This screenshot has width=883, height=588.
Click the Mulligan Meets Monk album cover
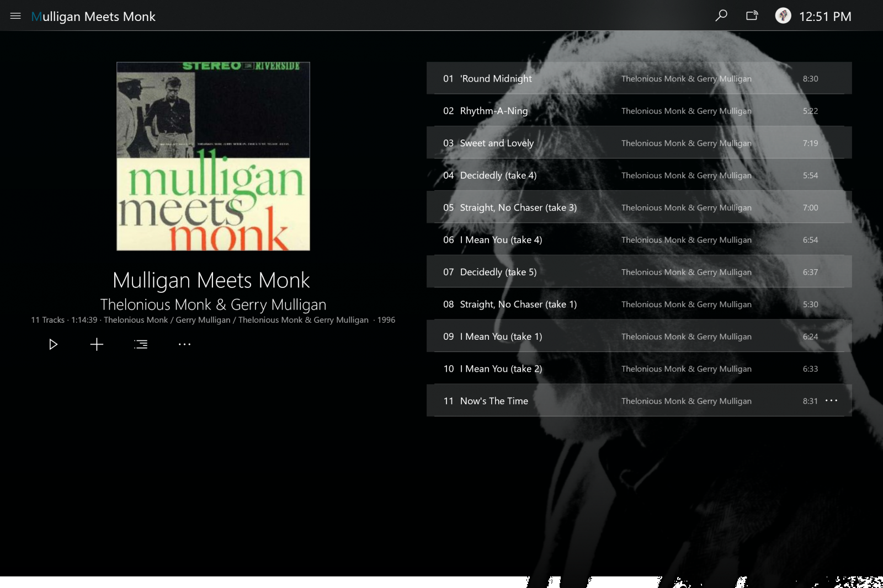click(x=213, y=156)
